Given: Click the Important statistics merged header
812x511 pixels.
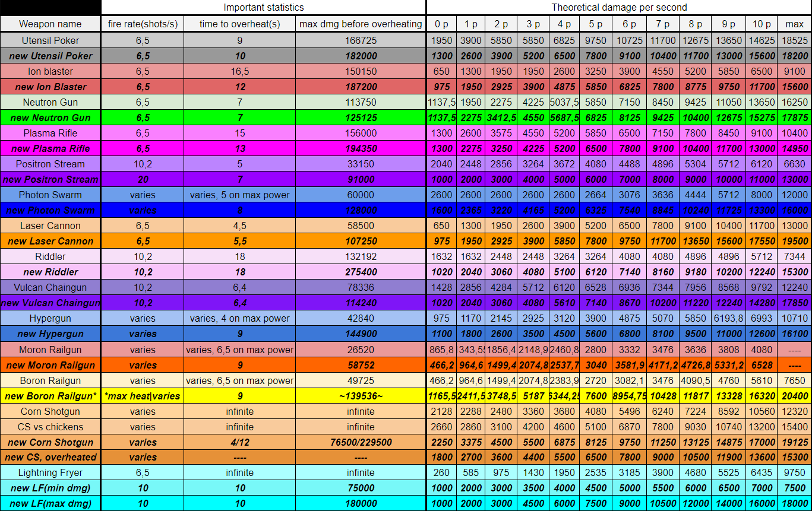Looking at the screenshot, I should (x=264, y=8).
